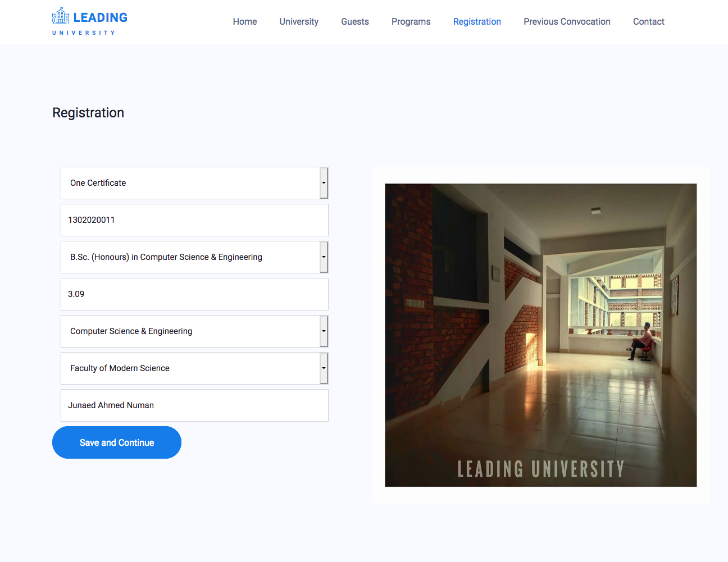Click the Leading University building logo icon
This screenshot has height=562, width=728.
[61, 17]
